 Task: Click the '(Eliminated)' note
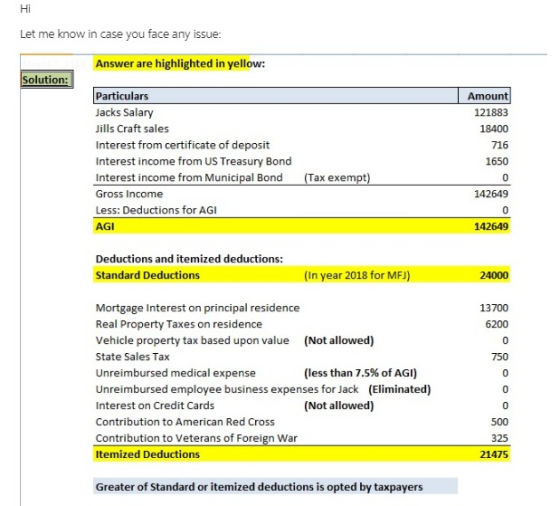400,389
